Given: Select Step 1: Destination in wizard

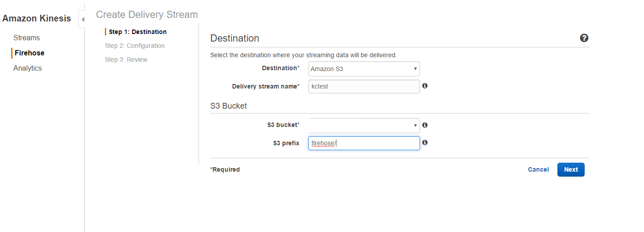Looking at the screenshot, I should (x=137, y=32).
